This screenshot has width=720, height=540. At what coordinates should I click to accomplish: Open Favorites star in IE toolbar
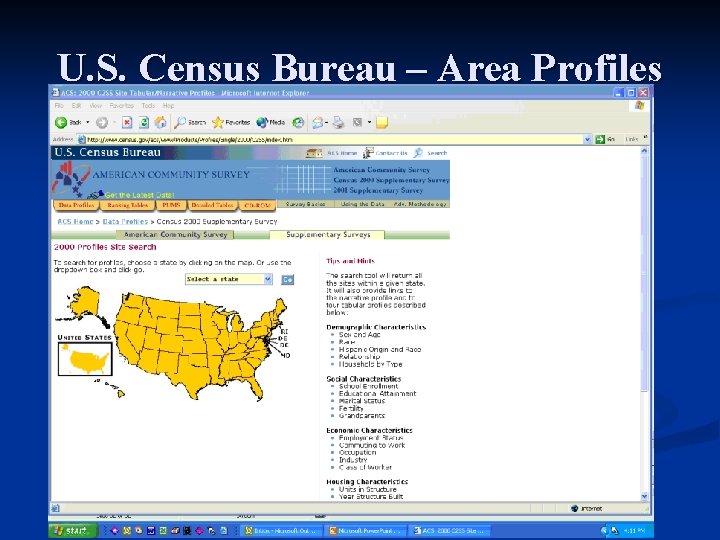coord(218,122)
